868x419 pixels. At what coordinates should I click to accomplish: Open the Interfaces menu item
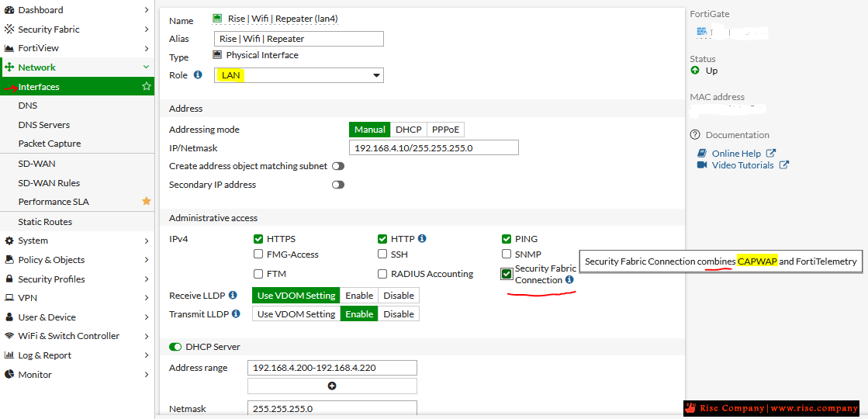pos(77,86)
